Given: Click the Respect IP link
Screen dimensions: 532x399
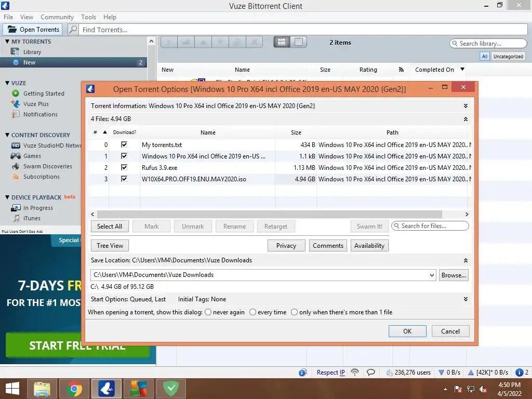Looking at the screenshot, I should coord(331,373).
